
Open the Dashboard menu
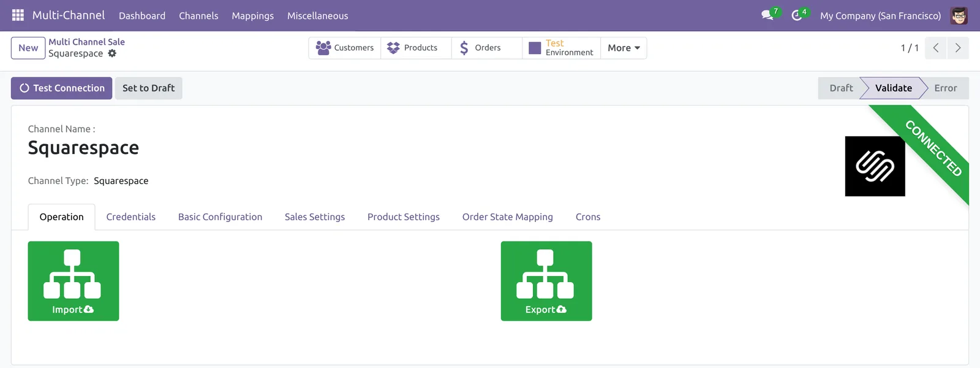(142, 16)
